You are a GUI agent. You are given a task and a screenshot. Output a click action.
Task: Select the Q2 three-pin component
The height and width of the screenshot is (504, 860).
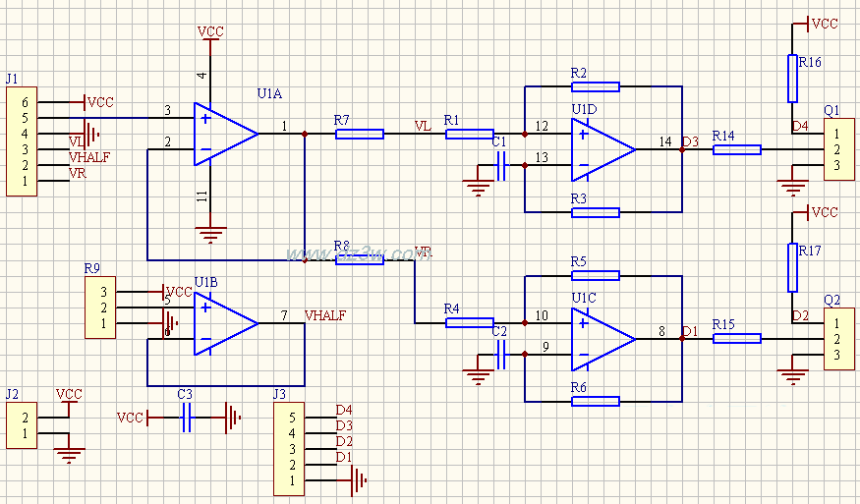coord(835,339)
